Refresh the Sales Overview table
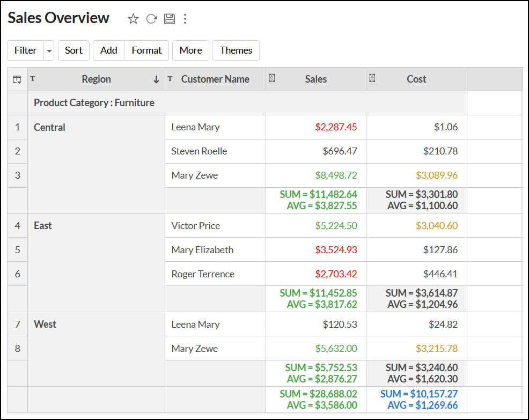 click(x=151, y=19)
